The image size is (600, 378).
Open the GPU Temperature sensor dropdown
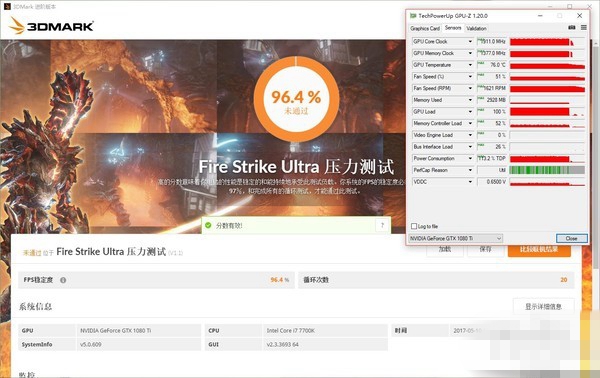coord(470,65)
